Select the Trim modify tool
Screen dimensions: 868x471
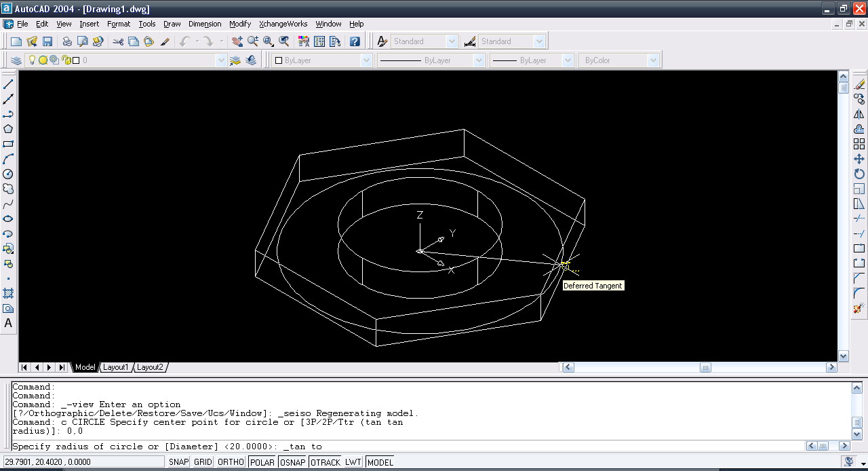pyautogui.click(x=859, y=219)
